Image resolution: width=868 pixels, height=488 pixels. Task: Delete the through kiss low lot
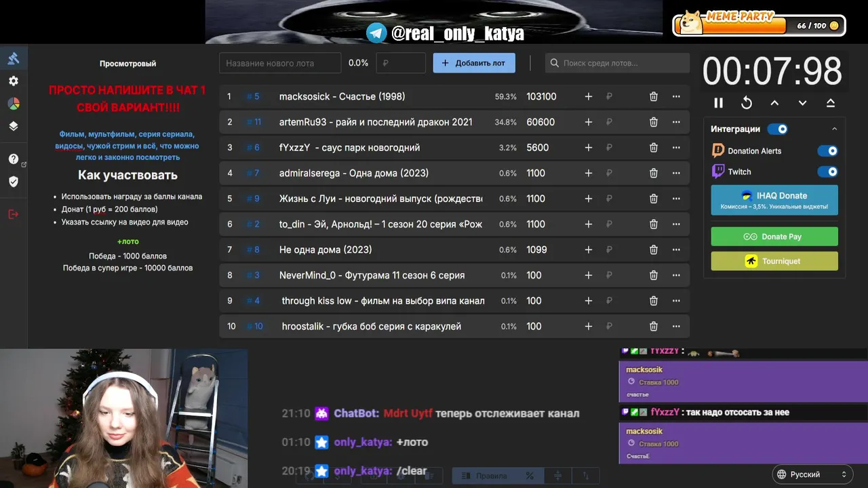coord(654,301)
